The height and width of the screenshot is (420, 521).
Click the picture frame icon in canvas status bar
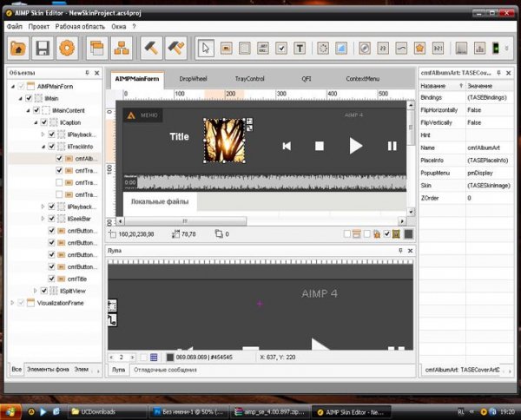pyautogui.click(x=396, y=234)
